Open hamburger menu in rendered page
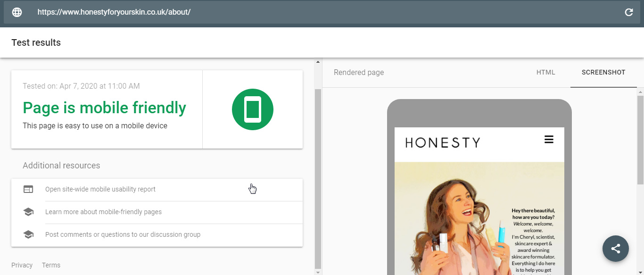644x275 pixels. (549, 140)
